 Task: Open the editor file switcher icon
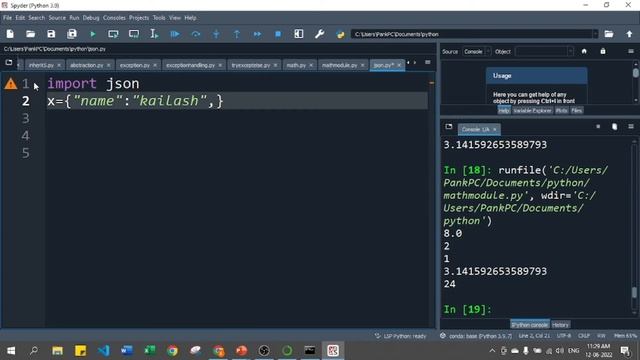click(x=9, y=62)
